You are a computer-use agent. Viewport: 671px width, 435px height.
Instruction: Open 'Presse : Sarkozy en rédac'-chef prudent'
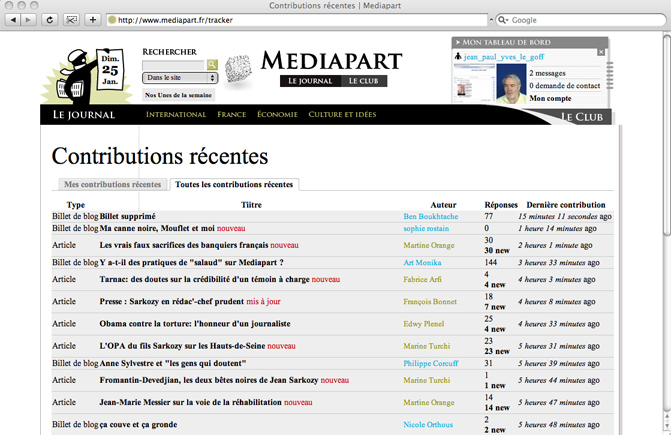pos(172,302)
